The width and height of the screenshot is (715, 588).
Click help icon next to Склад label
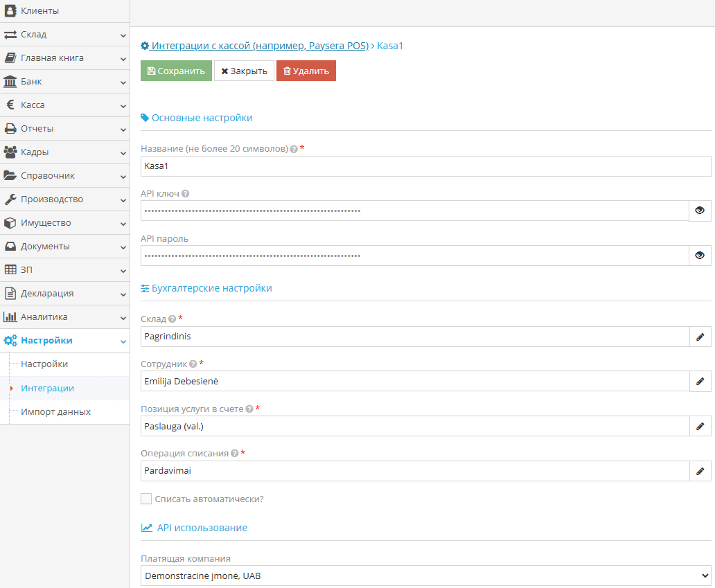tap(173, 319)
